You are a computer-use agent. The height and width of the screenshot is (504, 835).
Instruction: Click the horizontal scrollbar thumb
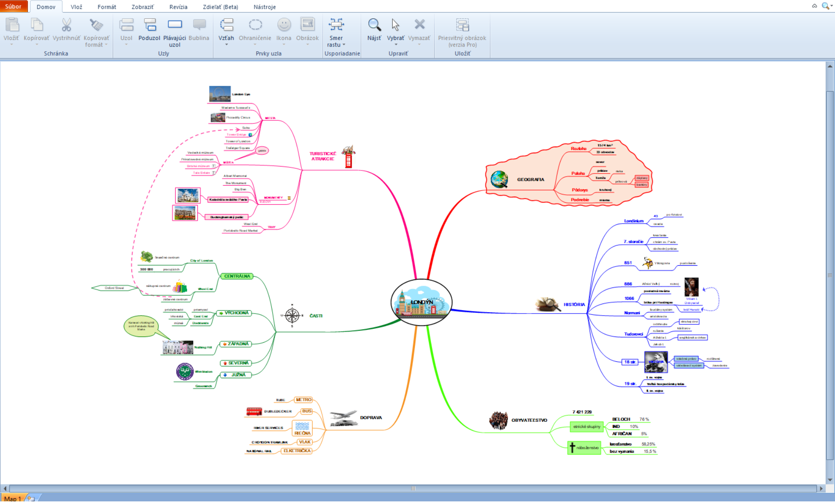pyautogui.click(x=413, y=489)
